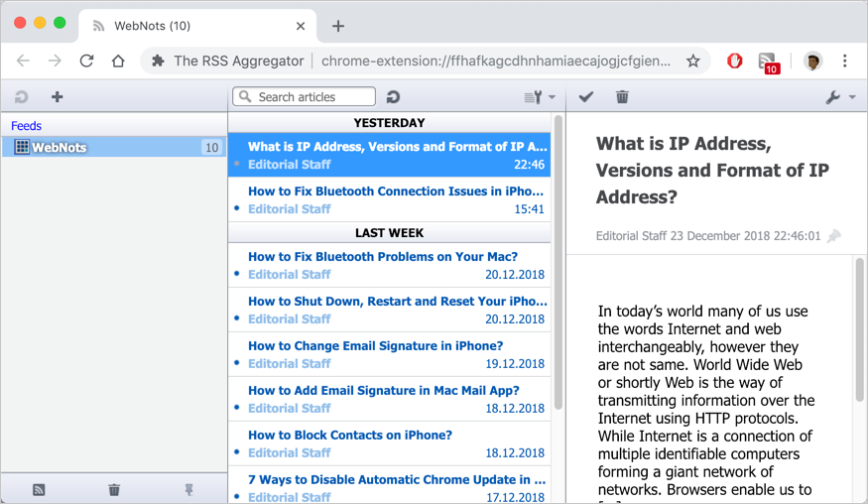Delete the article using top toolbar trash
The width and height of the screenshot is (868, 504).
point(622,97)
